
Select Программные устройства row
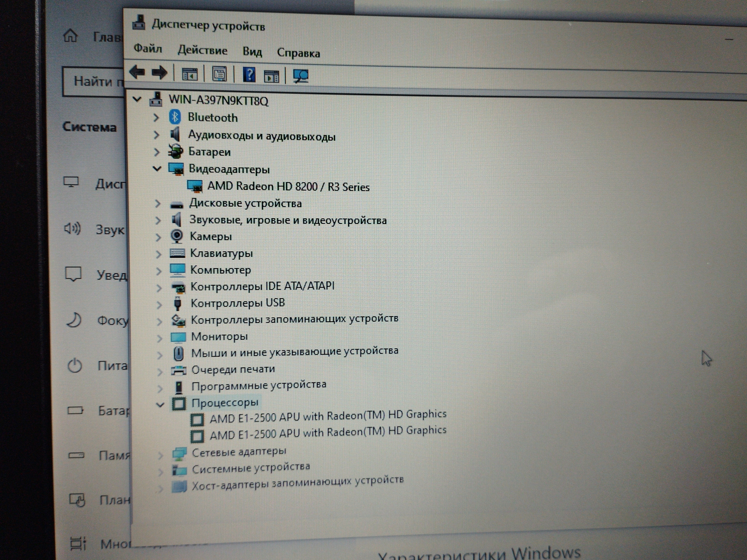[259, 385]
